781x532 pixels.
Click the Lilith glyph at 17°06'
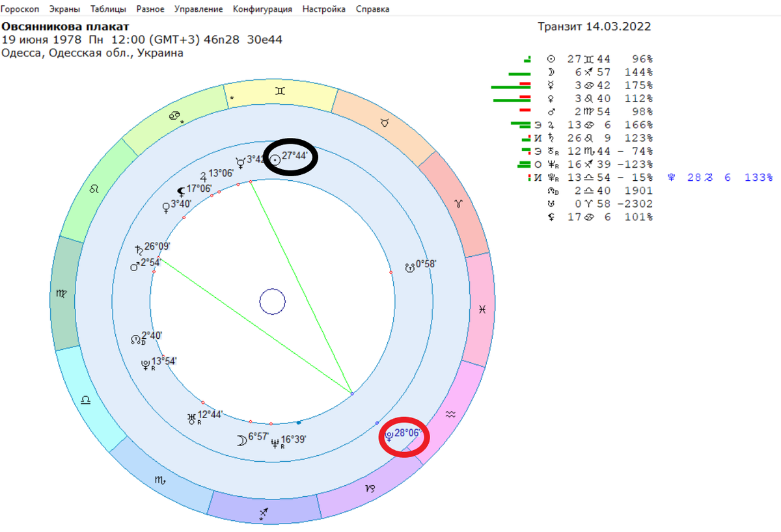[x=182, y=191]
